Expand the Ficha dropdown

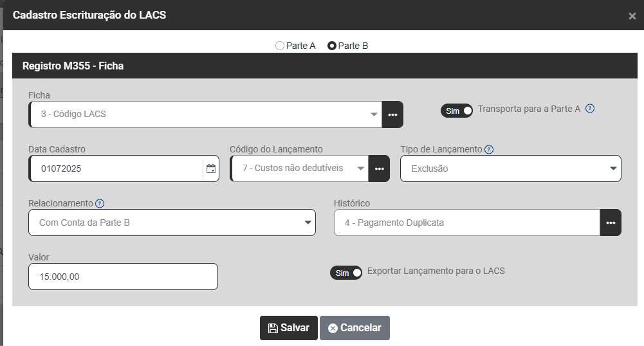tap(374, 114)
